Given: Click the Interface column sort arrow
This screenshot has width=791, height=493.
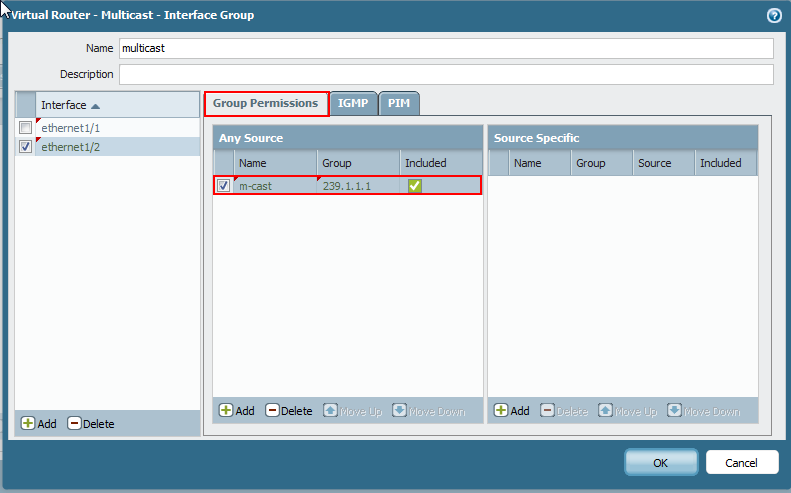Looking at the screenshot, I should tap(95, 106).
